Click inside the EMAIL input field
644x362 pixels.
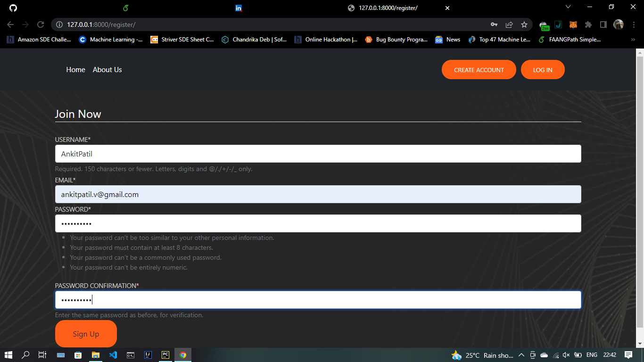coord(318,194)
